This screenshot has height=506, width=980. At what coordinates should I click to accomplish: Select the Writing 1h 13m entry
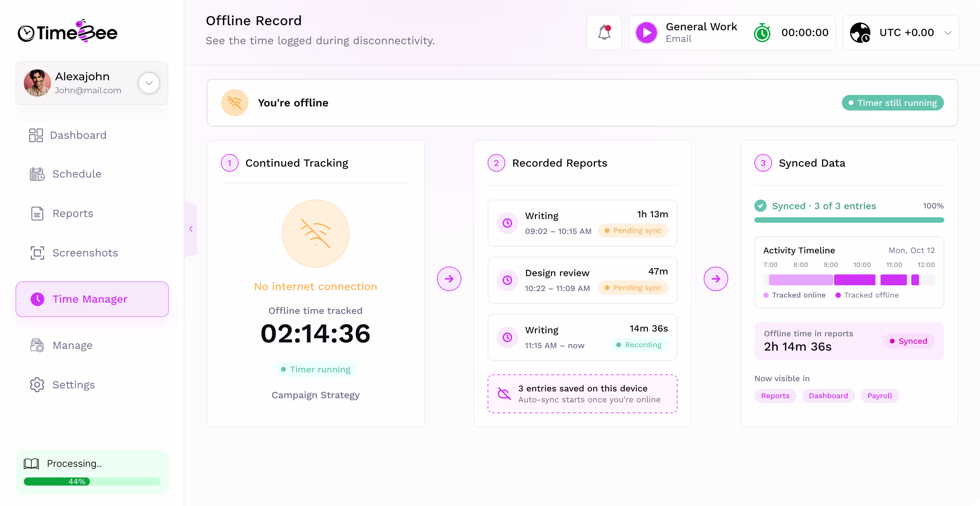tap(582, 223)
